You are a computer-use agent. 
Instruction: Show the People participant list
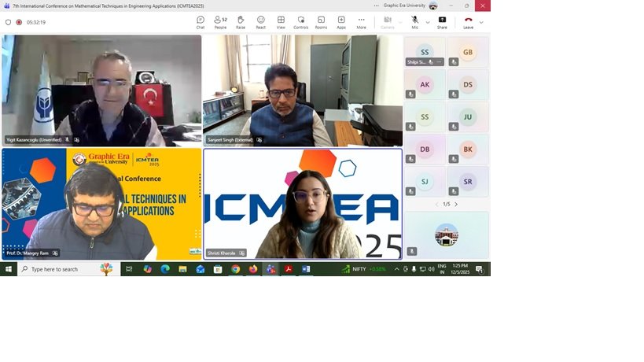220,22
